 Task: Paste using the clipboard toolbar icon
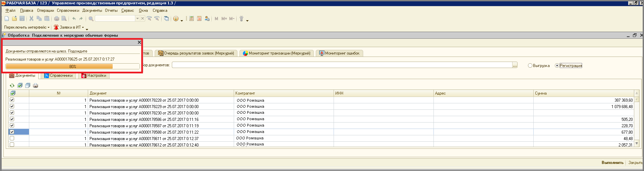pyautogui.click(x=47, y=19)
